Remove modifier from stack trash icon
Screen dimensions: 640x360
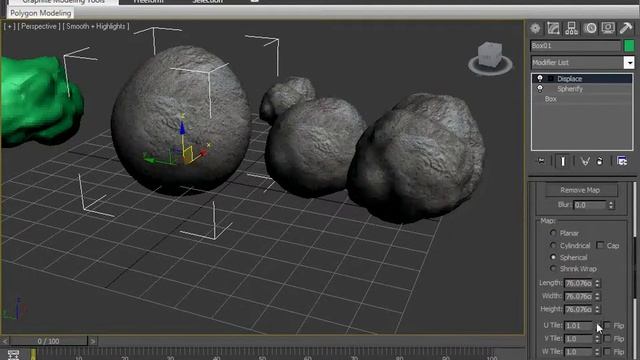coord(600,161)
